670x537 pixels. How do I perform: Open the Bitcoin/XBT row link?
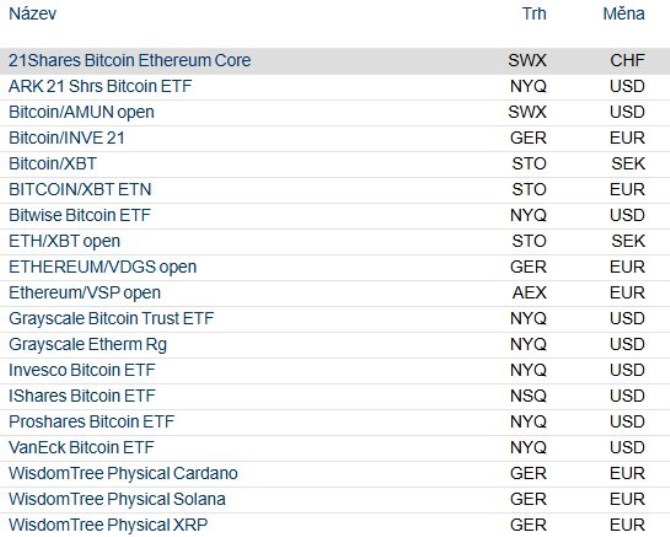click(x=52, y=164)
